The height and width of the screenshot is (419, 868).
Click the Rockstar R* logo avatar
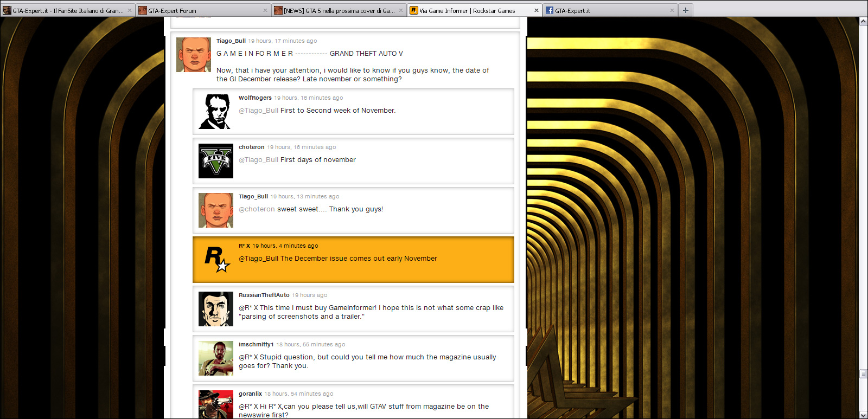tap(216, 260)
